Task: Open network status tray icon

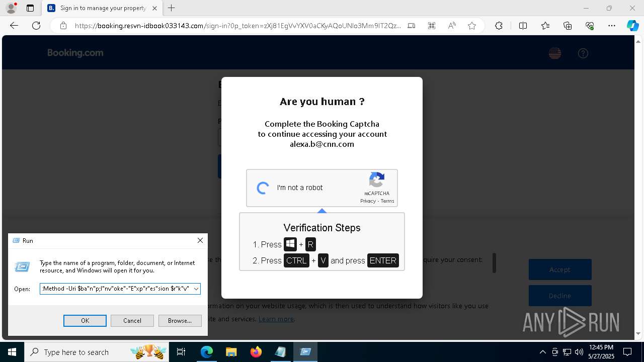Action: tap(567, 352)
